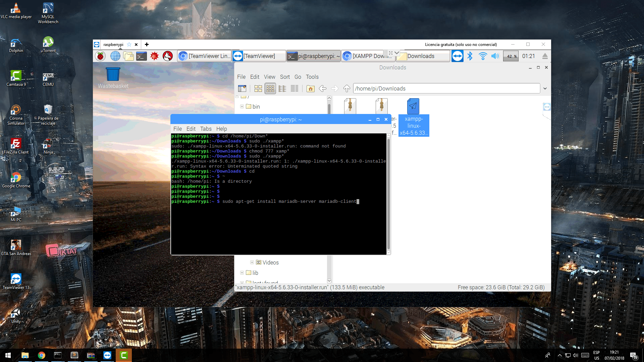The height and width of the screenshot is (362, 644).
Task: Switch to large icon view
Action: coord(258,88)
